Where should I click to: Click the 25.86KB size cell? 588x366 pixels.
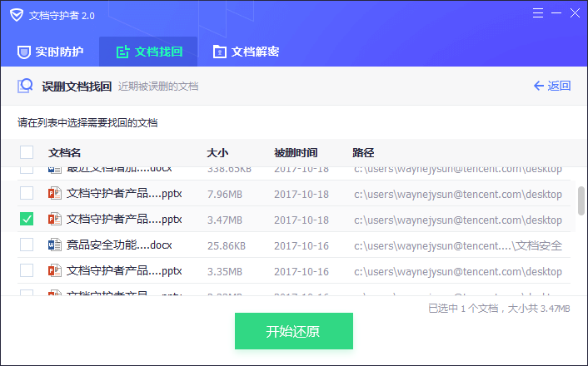coord(227,245)
